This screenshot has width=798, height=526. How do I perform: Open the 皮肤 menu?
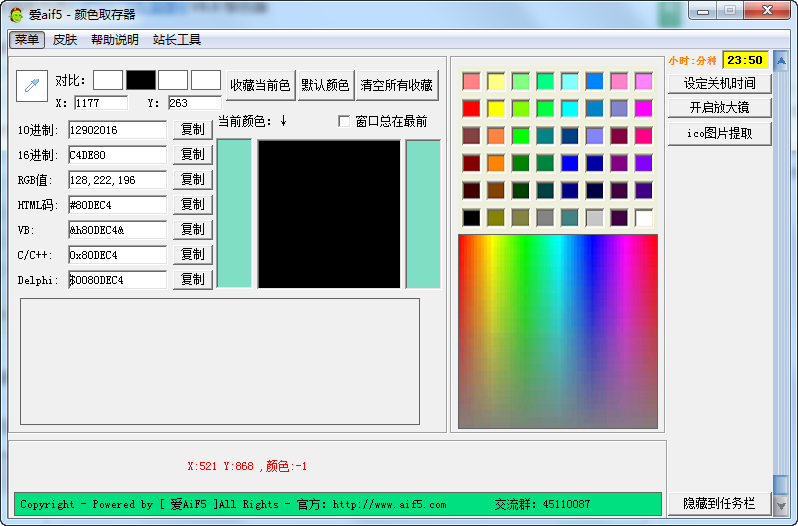click(65, 40)
